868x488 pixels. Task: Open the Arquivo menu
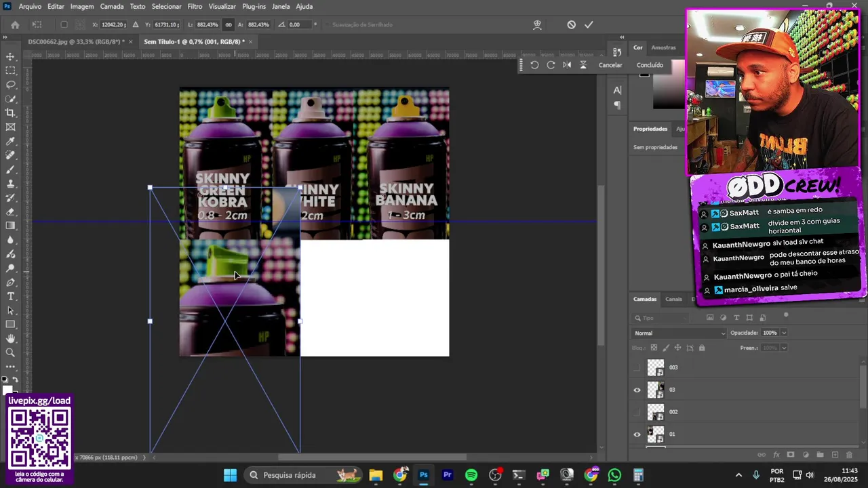click(x=30, y=6)
